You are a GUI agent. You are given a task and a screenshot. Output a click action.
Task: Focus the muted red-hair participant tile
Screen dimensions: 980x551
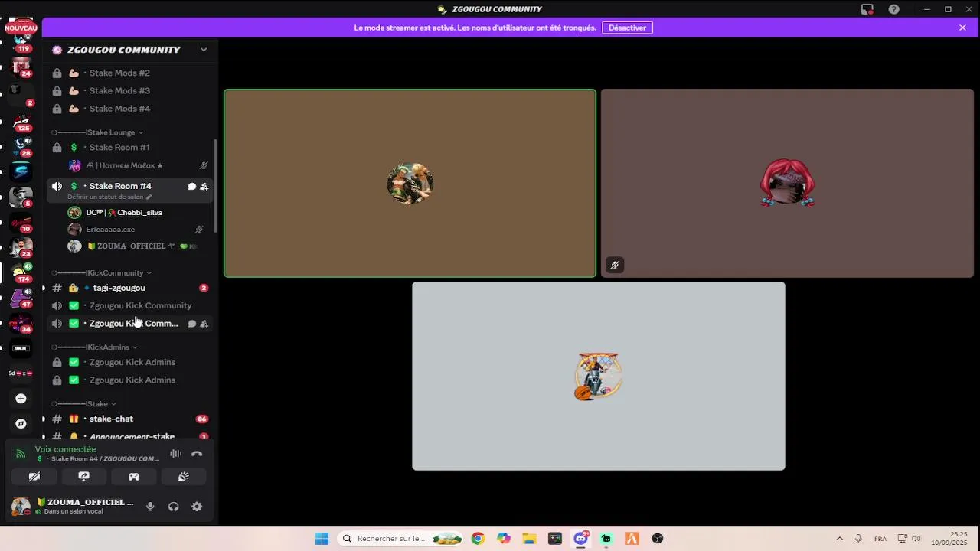[787, 183]
